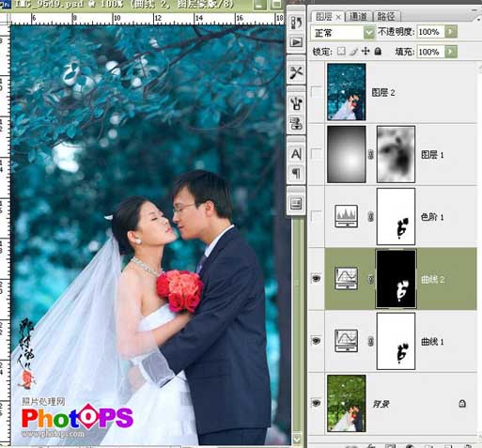Image resolution: width=482 pixels, height=448 pixels.
Task: Select the 曲线 2 black mask thumbnail
Action: pyautogui.click(x=396, y=279)
